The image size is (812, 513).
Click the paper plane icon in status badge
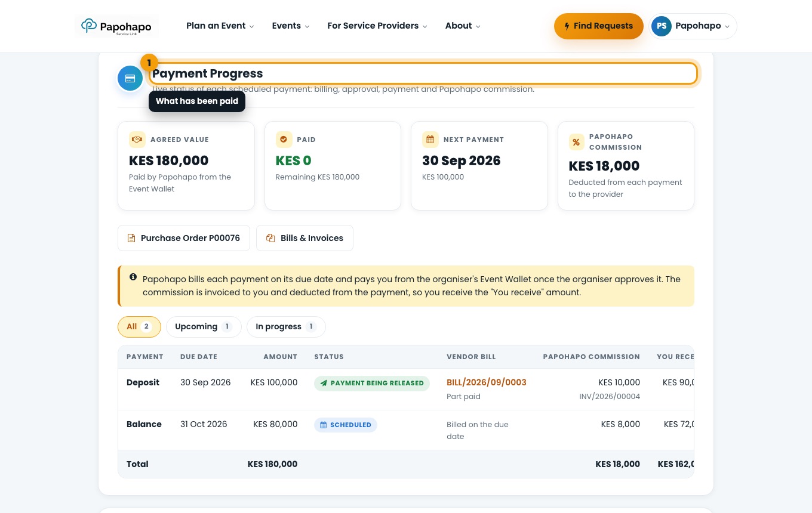pos(324,383)
